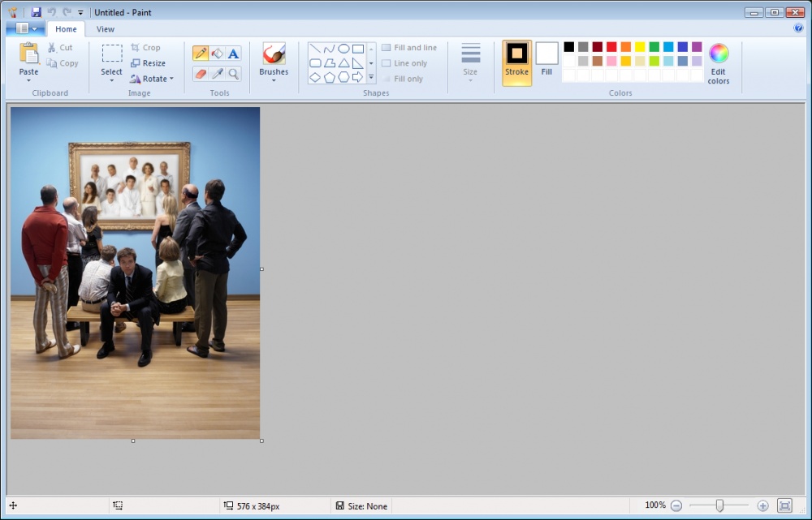Pick the black color swatch
The width and height of the screenshot is (812, 520).
568,47
